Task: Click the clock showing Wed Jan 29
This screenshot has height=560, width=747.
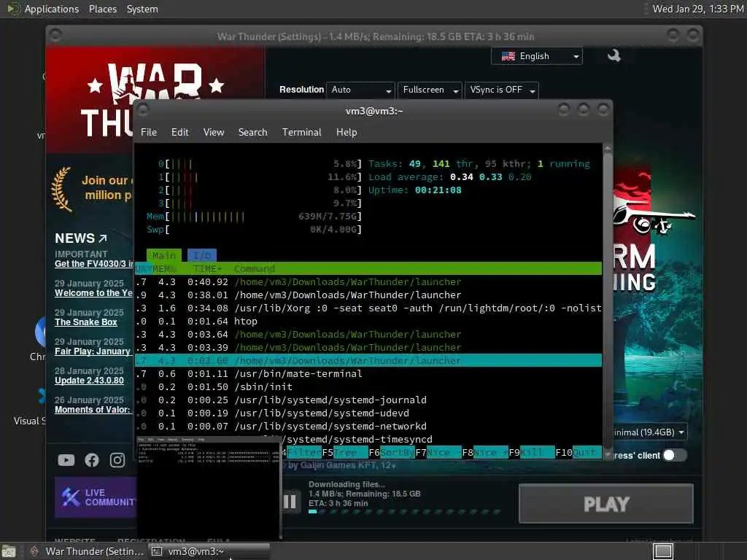Action: [x=698, y=9]
